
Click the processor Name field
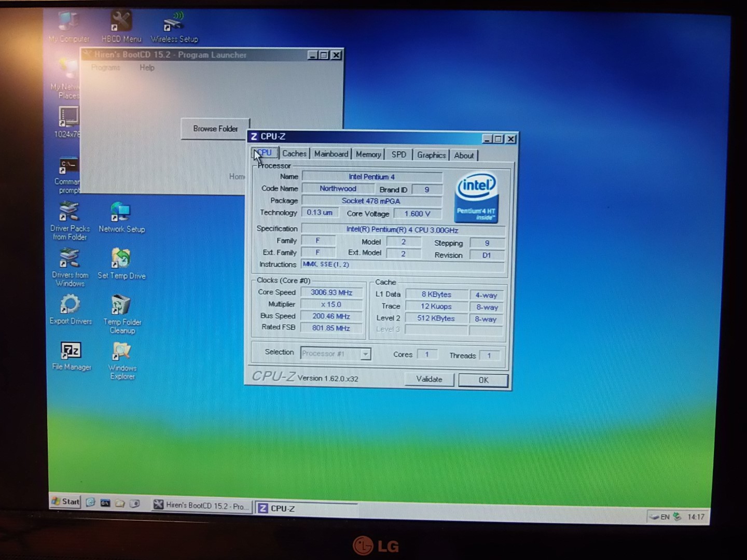click(x=372, y=177)
